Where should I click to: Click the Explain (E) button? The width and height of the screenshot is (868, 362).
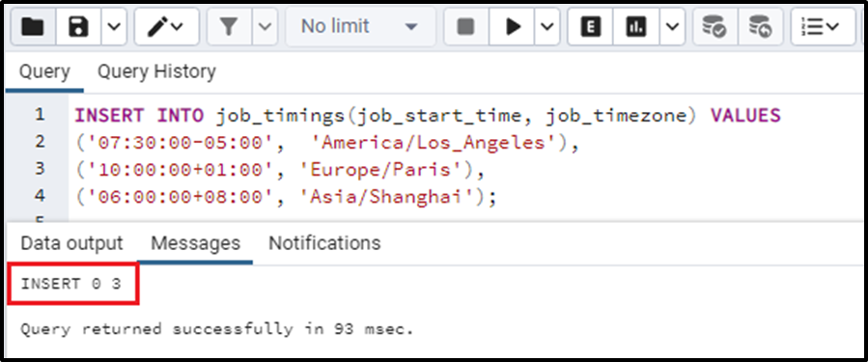point(590,26)
